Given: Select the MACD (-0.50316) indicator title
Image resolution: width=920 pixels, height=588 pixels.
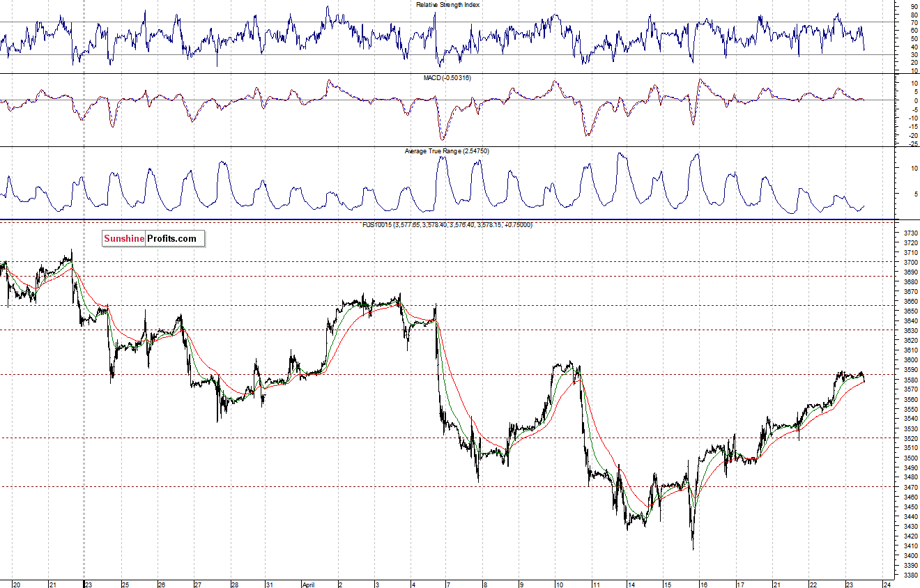Looking at the screenshot, I should coord(447,78).
